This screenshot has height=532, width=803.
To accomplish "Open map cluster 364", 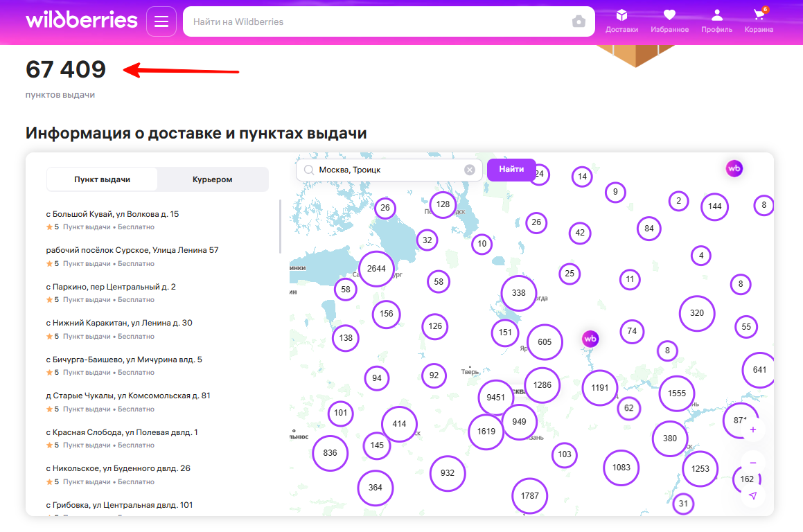I will 376,488.
